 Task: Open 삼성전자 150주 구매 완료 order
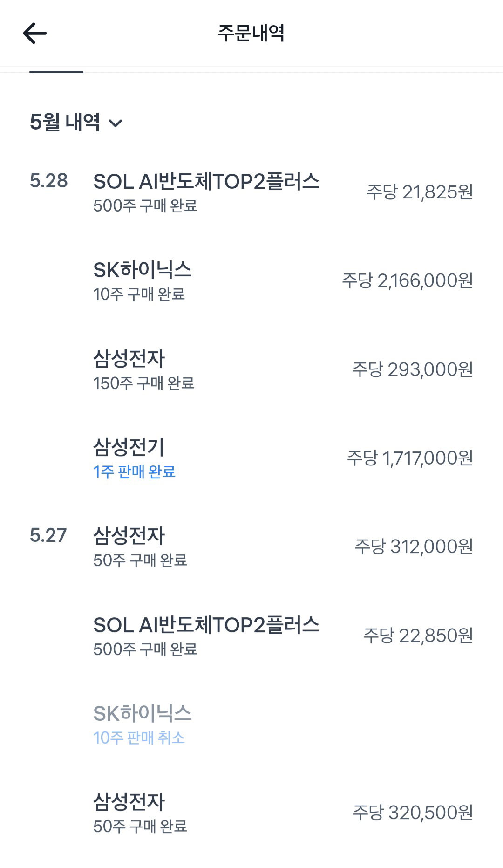(251, 369)
